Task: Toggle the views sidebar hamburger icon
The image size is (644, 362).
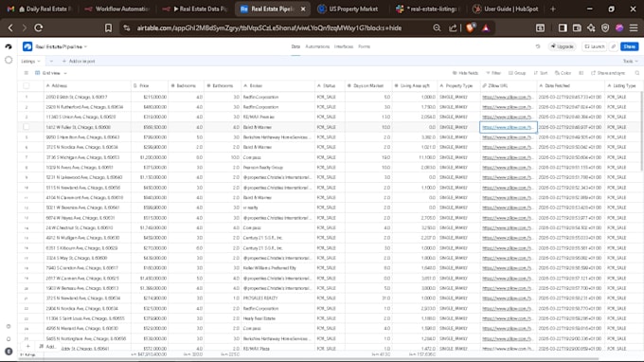Action: [26, 73]
